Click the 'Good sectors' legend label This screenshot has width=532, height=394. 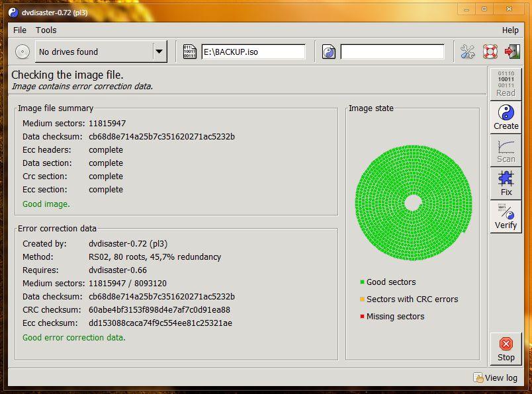(x=391, y=282)
